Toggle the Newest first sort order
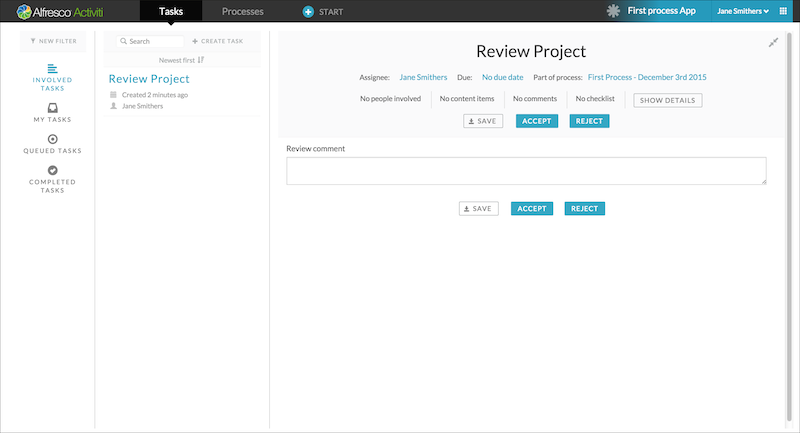Image resolution: width=800 pixels, height=433 pixels. click(182, 60)
